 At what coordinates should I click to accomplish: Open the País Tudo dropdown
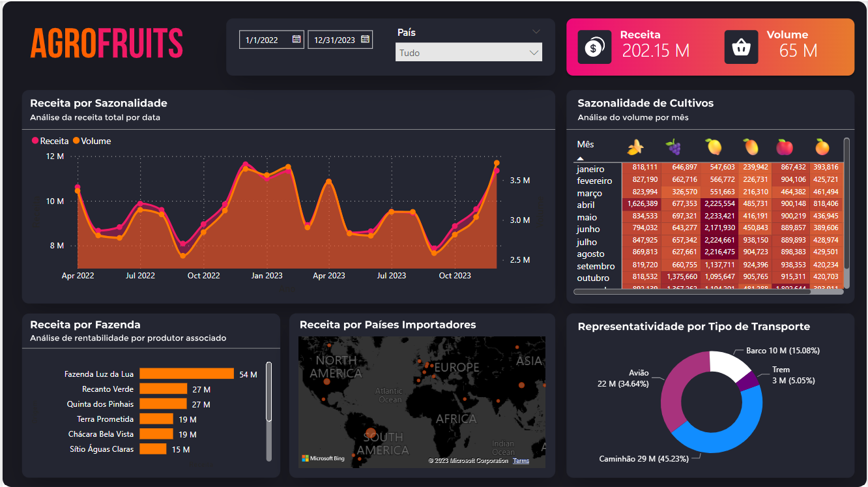pos(468,52)
